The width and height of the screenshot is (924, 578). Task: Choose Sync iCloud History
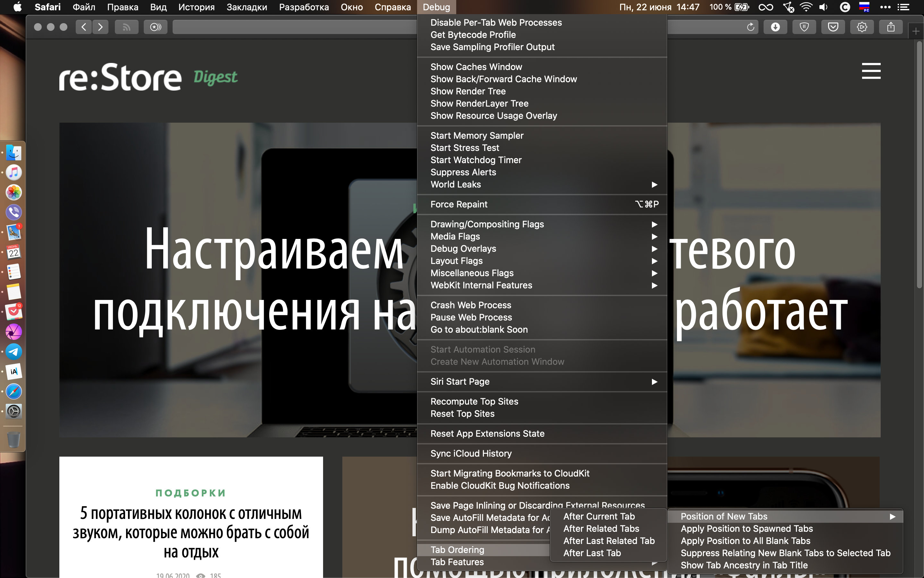pyautogui.click(x=542, y=454)
